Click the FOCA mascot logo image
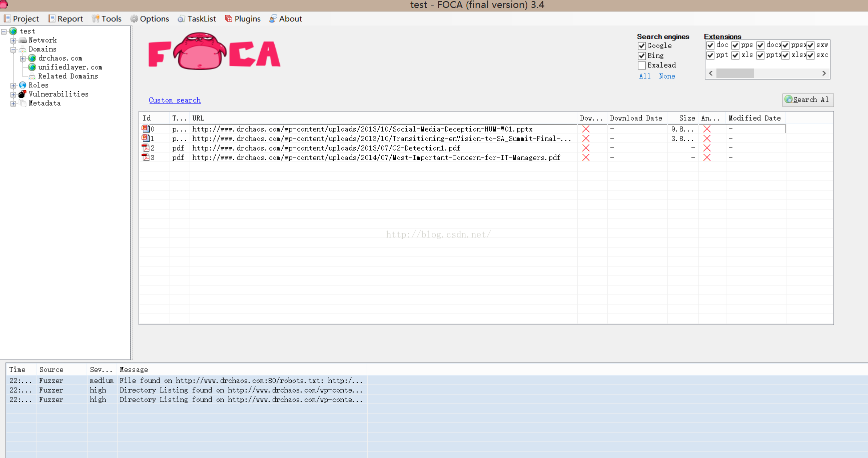Image resolution: width=868 pixels, height=458 pixels. point(214,51)
